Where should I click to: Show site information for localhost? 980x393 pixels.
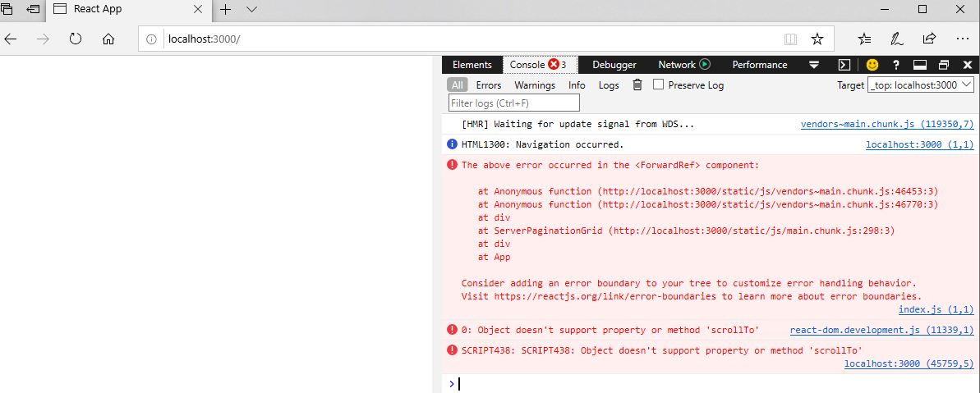tap(150, 39)
